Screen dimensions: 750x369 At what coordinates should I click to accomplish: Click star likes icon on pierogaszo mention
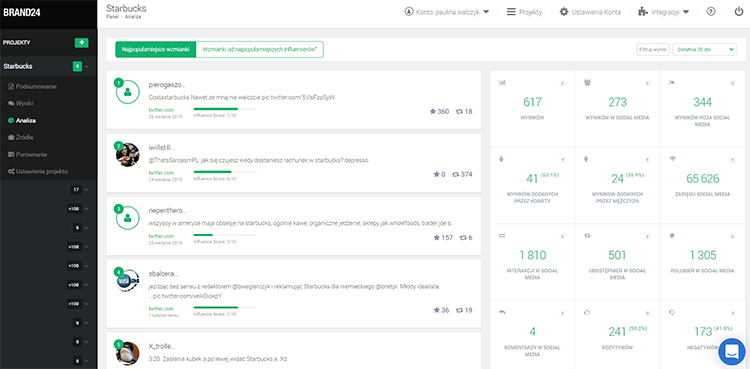[432, 112]
